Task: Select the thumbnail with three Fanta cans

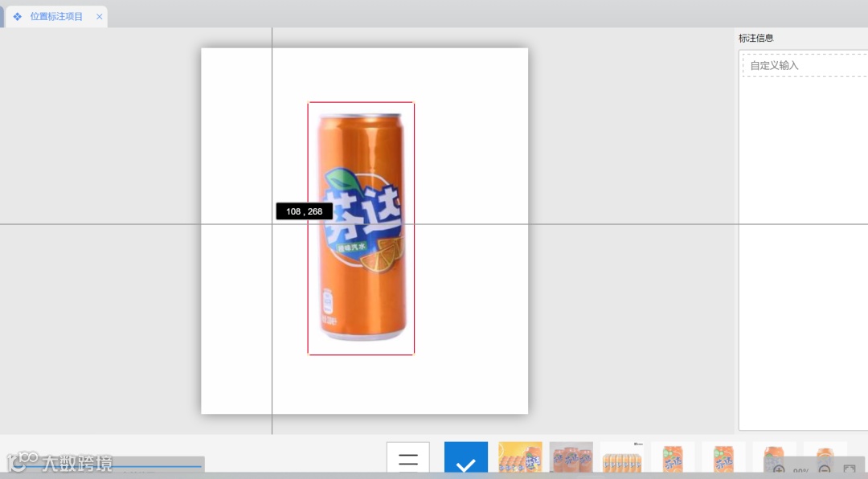Action: click(x=571, y=457)
